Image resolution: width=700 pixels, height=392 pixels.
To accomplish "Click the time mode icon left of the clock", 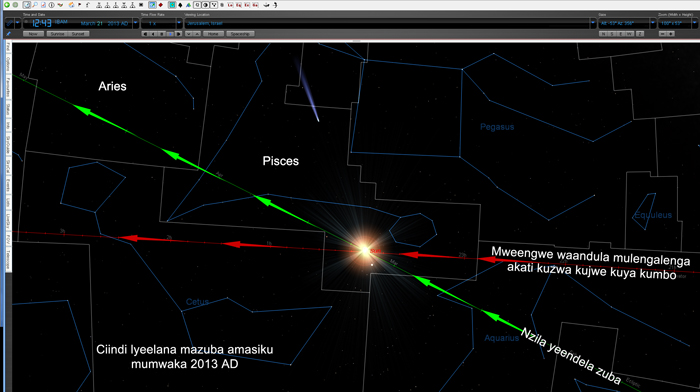I will [x=9, y=23].
